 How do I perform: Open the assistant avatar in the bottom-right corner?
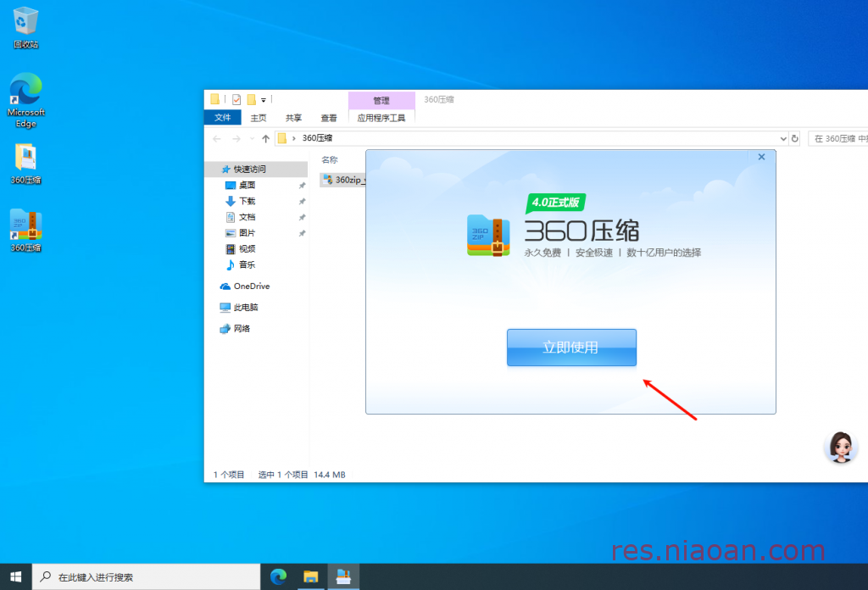[841, 447]
